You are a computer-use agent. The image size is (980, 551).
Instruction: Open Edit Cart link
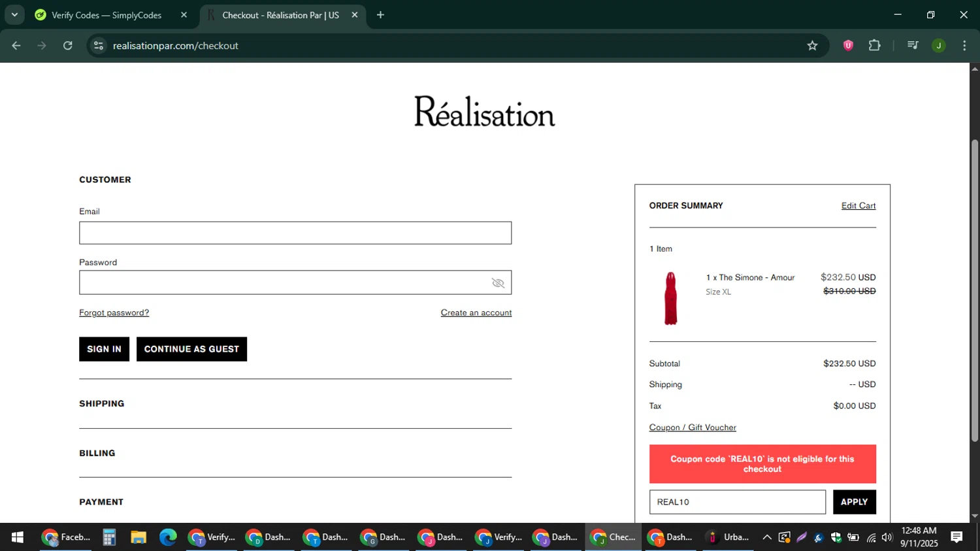point(858,206)
